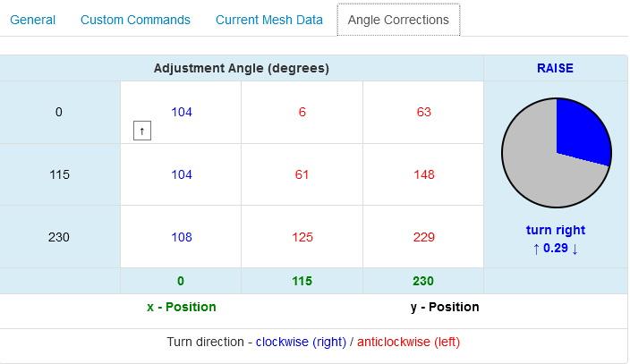This screenshot has width=630, height=364.
Task: Click the RAISE header label
Action: click(555, 68)
